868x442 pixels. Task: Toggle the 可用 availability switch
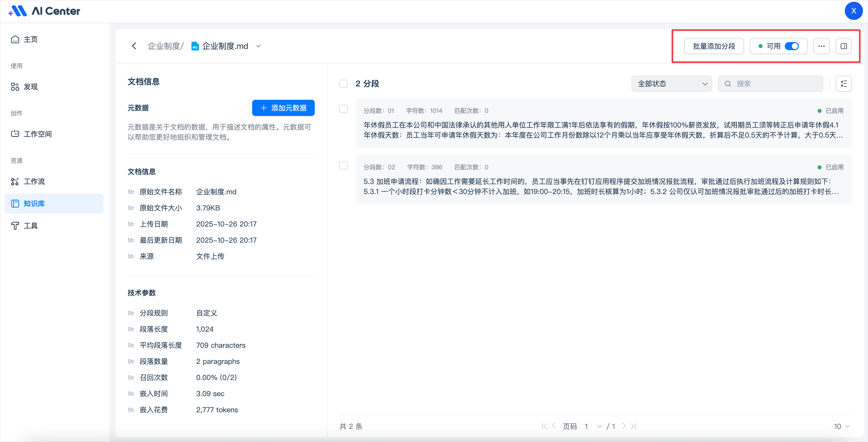pos(792,46)
